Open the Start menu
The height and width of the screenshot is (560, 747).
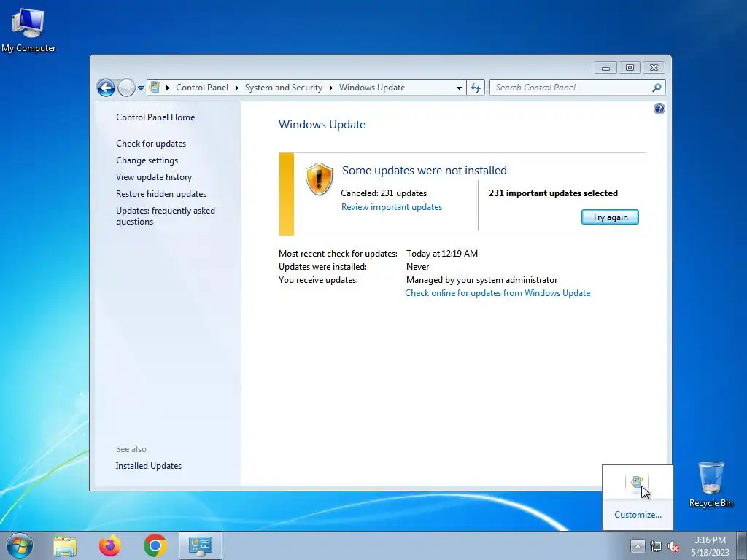[x=20, y=545]
